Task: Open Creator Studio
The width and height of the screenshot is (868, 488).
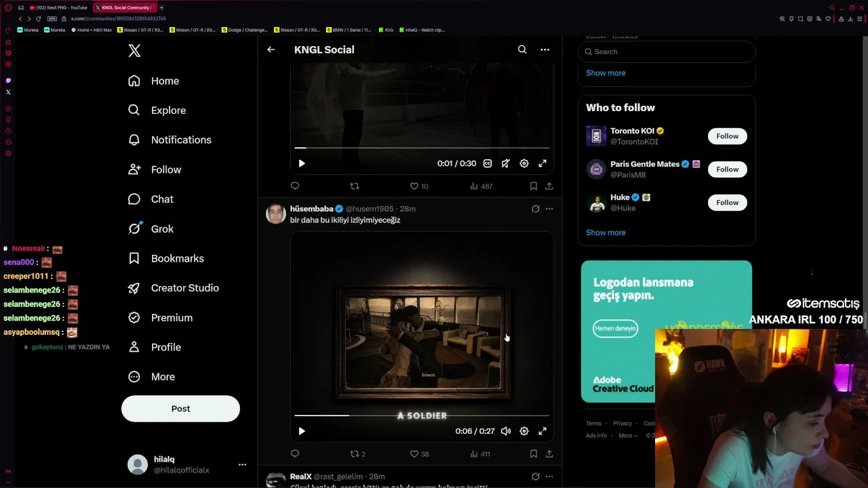Action: point(173,288)
